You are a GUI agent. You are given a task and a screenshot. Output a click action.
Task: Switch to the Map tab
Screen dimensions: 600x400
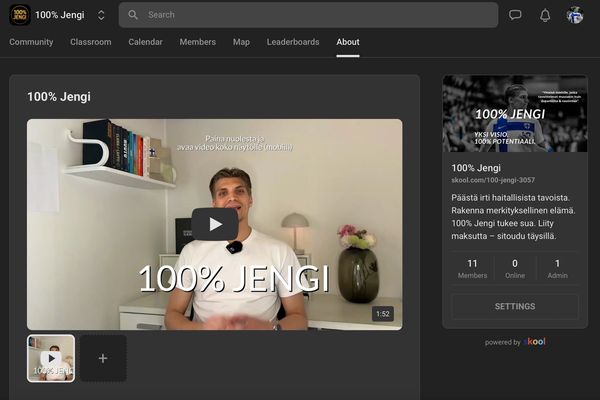241,42
